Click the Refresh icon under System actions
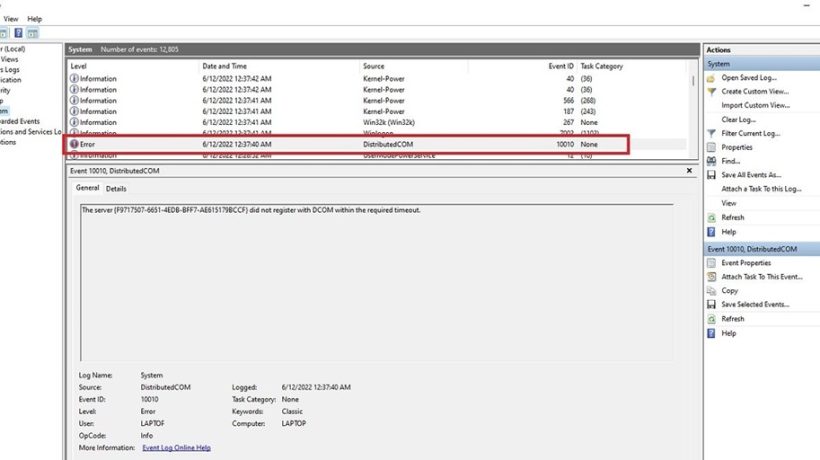Image resolution: width=820 pixels, height=460 pixels. click(711, 217)
